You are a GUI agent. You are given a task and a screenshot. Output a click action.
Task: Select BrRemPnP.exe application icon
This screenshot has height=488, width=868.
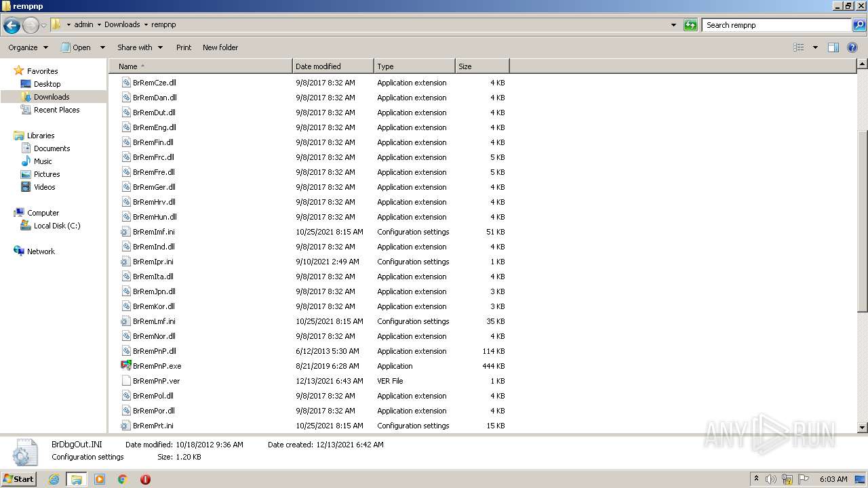click(125, 366)
